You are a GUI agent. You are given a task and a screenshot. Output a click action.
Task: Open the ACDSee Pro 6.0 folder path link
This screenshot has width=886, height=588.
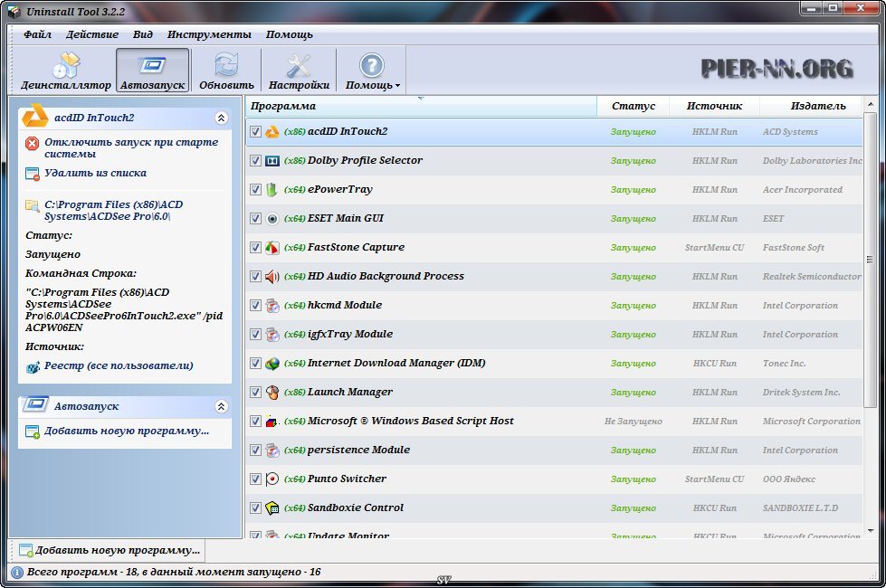(x=113, y=210)
